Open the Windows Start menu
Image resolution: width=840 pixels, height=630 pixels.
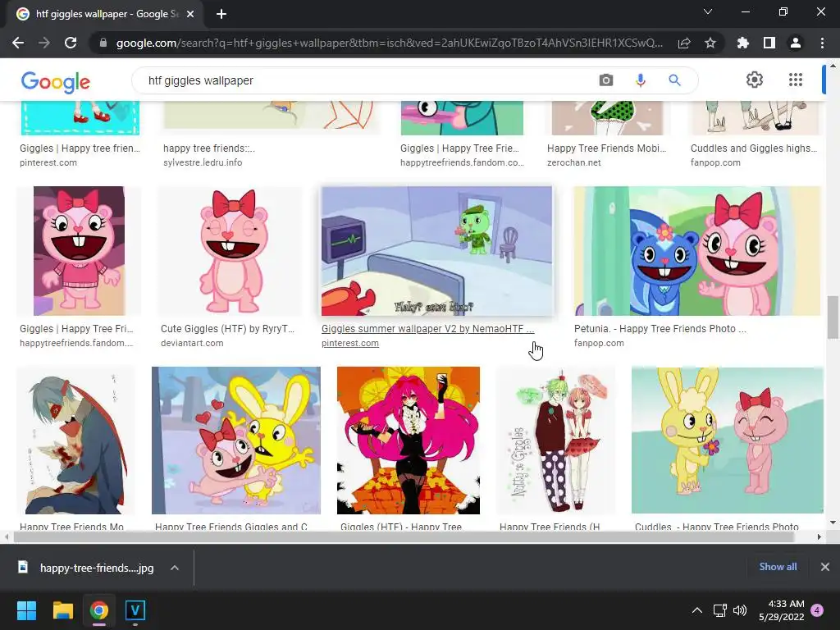coord(26,610)
